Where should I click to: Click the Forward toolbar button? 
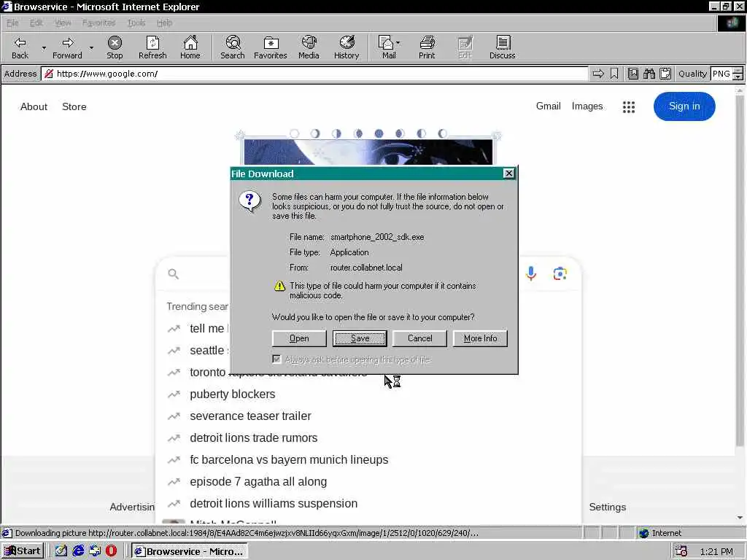coord(67,47)
